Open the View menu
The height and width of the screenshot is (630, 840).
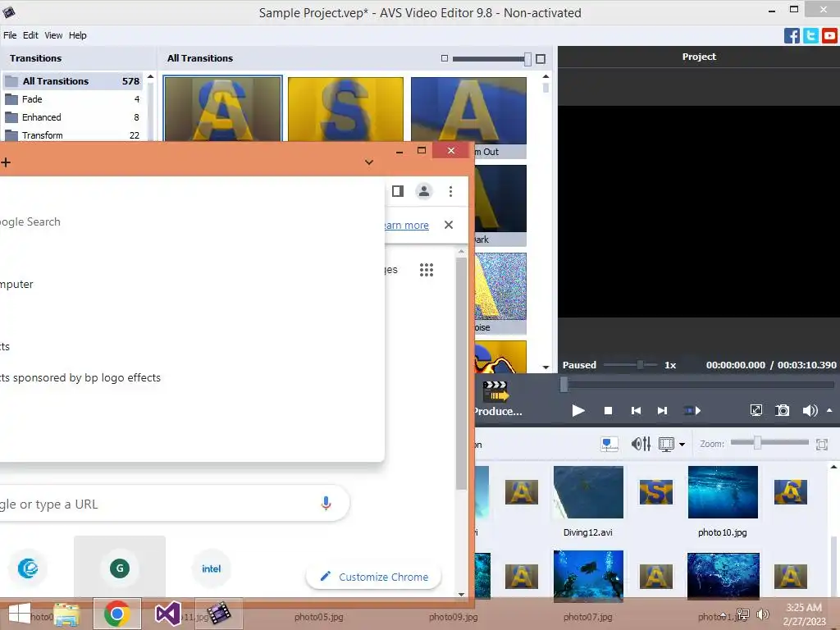click(53, 35)
